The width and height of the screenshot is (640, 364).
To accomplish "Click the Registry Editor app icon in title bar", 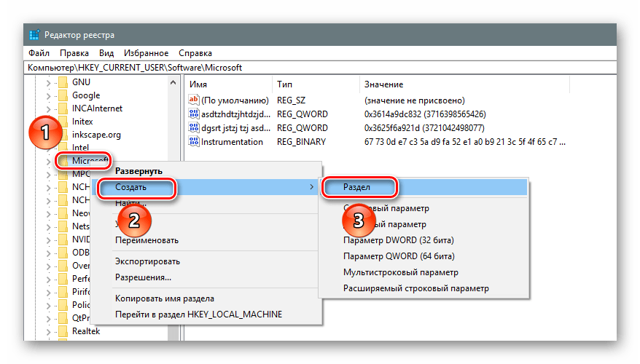I will point(34,35).
